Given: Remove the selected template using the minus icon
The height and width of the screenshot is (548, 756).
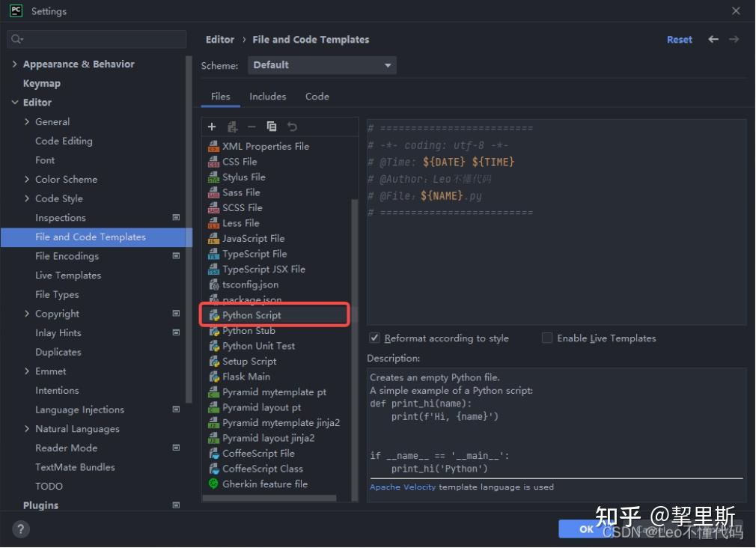Looking at the screenshot, I should pos(252,127).
